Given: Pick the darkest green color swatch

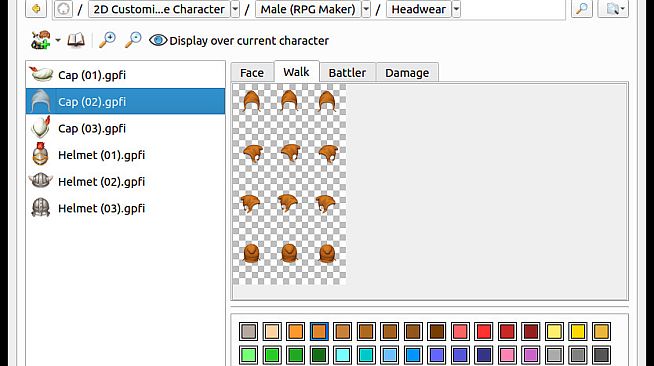Looking at the screenshot, I should pyautogui.click(x=319, y=355).
